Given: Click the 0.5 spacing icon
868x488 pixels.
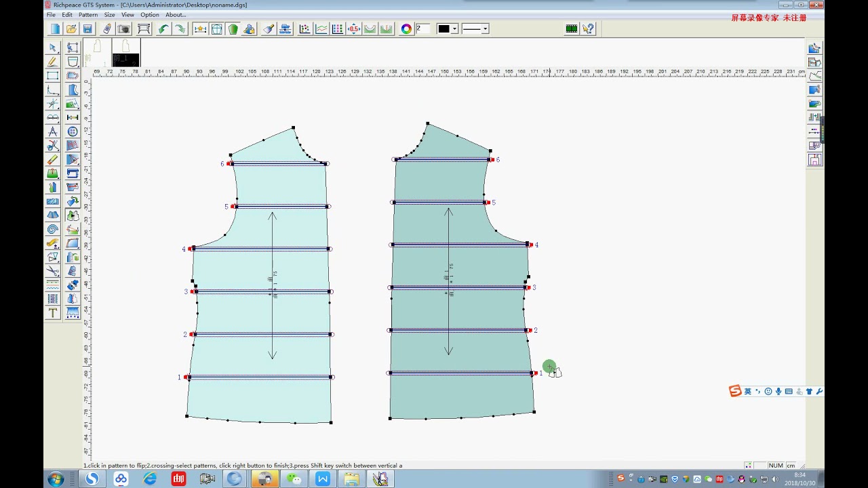Looking at the screenshot, I should click(x=353, y=28).
